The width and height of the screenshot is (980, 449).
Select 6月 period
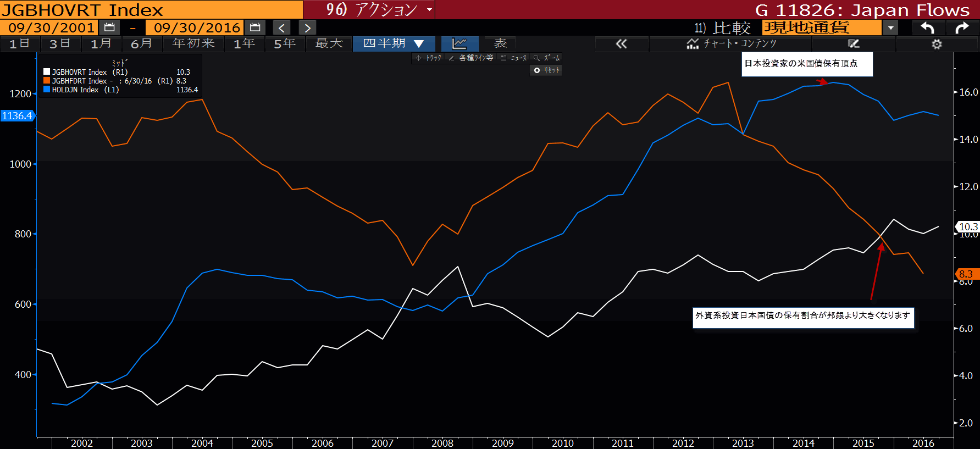click(142, 43)
